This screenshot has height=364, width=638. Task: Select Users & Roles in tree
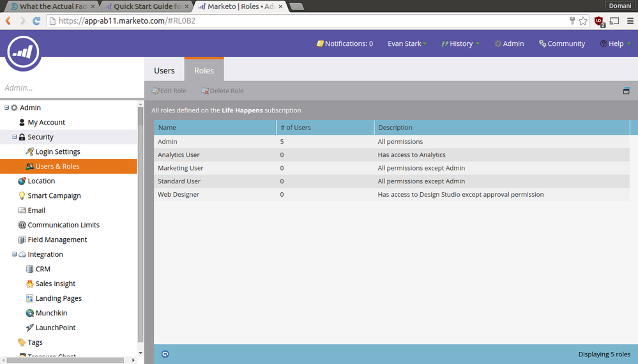click(68, 166)
